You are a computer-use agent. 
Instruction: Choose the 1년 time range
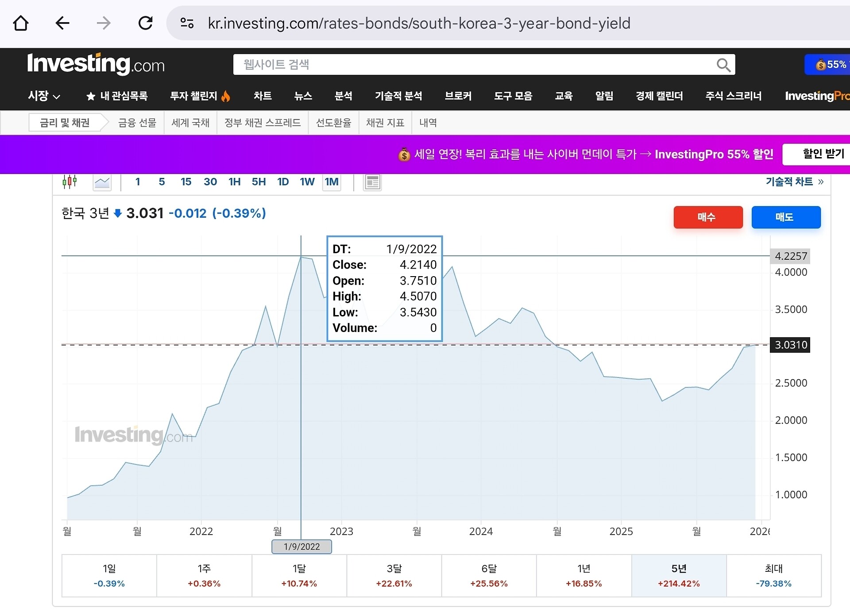click(x=583, y=576)
